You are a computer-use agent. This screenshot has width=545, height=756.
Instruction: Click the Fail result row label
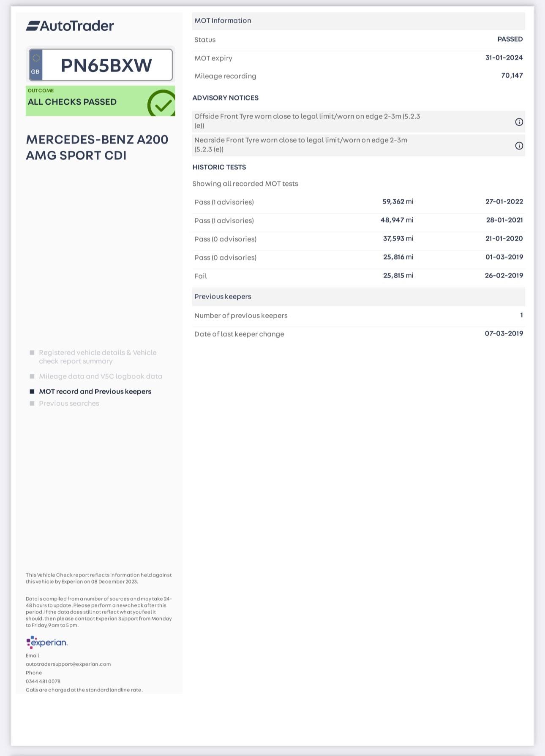pyautogui.click(x=201, y=276)
